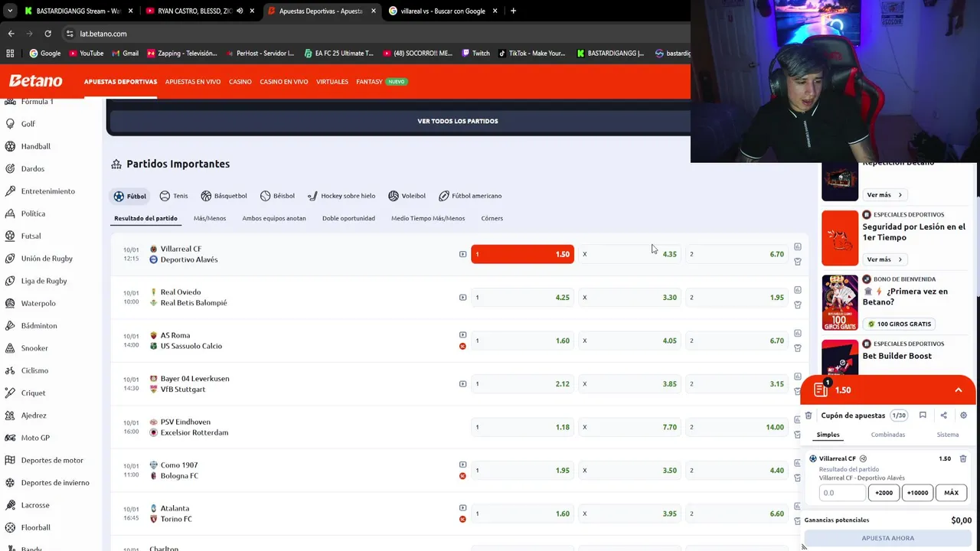
Task: Reload the page in the browser
Action: point(47,34)
